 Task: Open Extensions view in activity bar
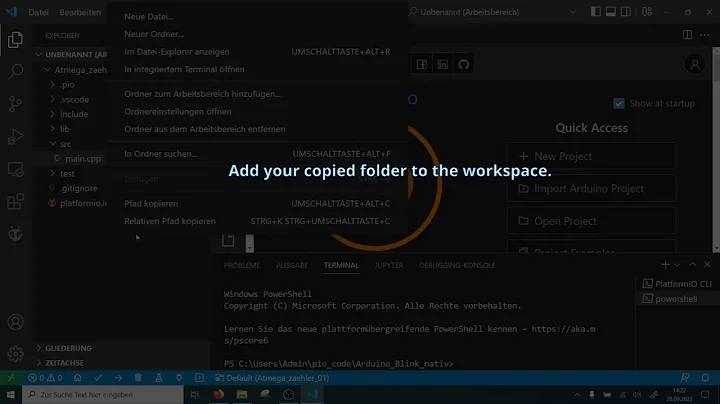point(15,202)
